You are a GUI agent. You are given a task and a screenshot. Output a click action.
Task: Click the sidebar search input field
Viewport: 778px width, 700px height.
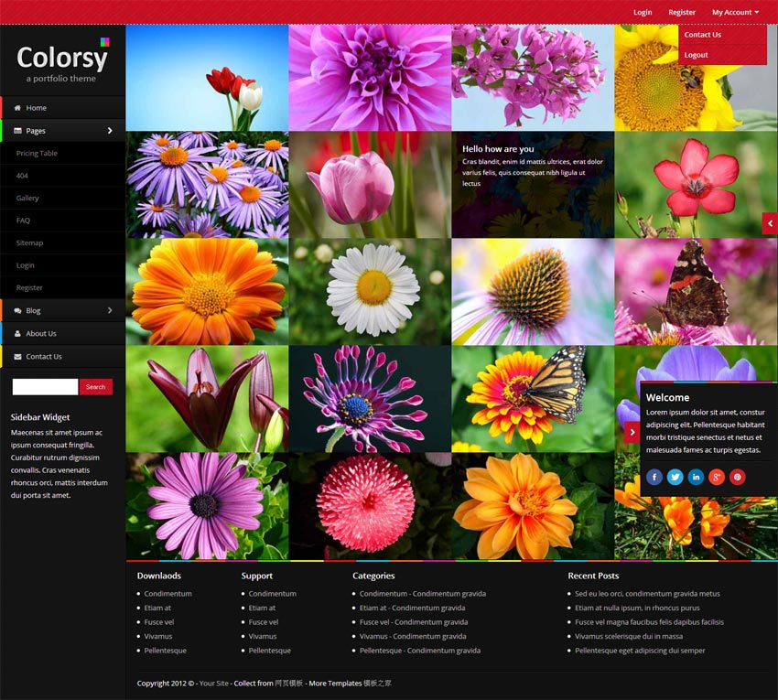(x=45, y=387)
